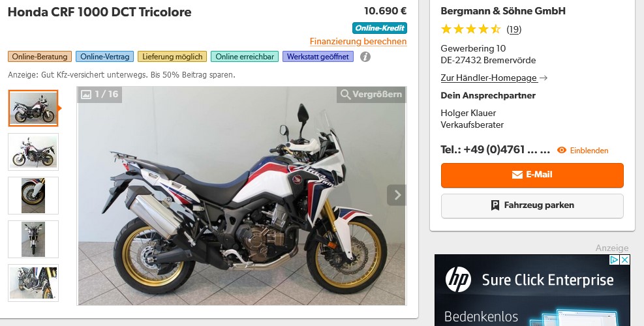644x326 pixels.
Task: Reveal phone number via Einblenden eye
Action: pos(583,150)
